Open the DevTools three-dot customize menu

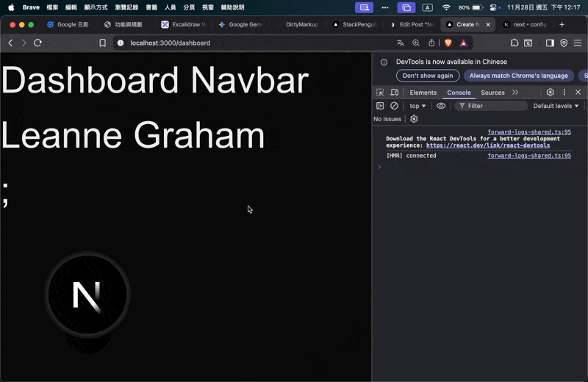[x=564, y=93]
